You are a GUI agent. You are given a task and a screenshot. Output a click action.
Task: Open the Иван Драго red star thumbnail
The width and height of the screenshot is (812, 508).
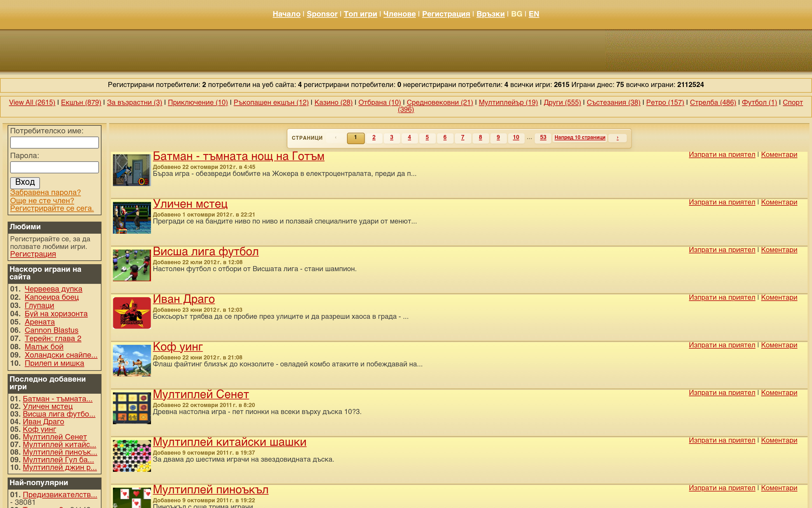point(132,313)
